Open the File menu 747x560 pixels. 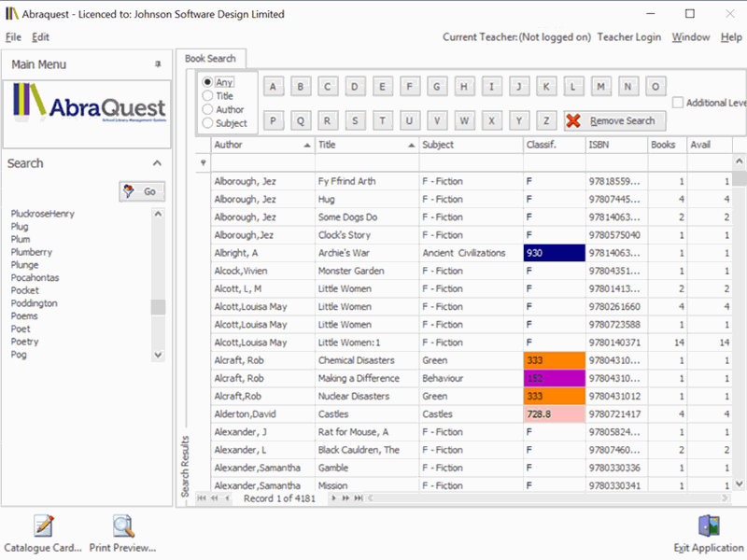tap(13, 37)
